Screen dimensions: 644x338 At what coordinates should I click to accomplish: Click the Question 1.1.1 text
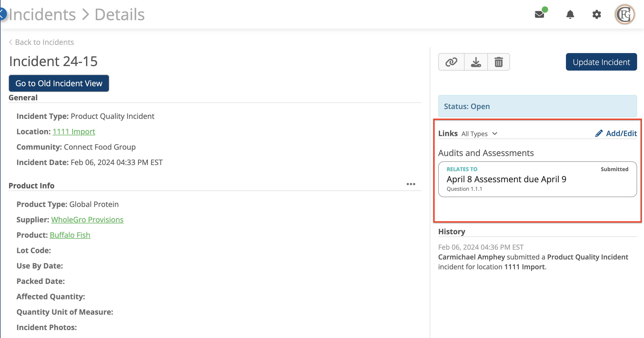point(464,189)
